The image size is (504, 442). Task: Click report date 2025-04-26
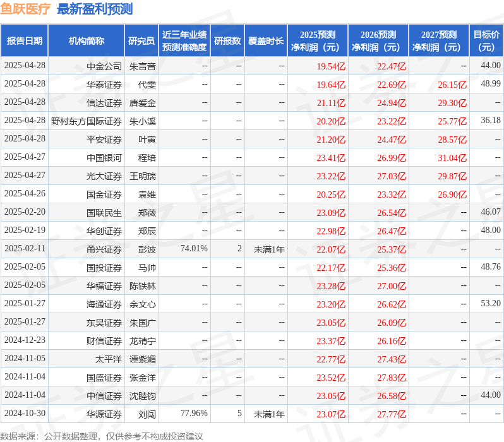pos(25,193)
